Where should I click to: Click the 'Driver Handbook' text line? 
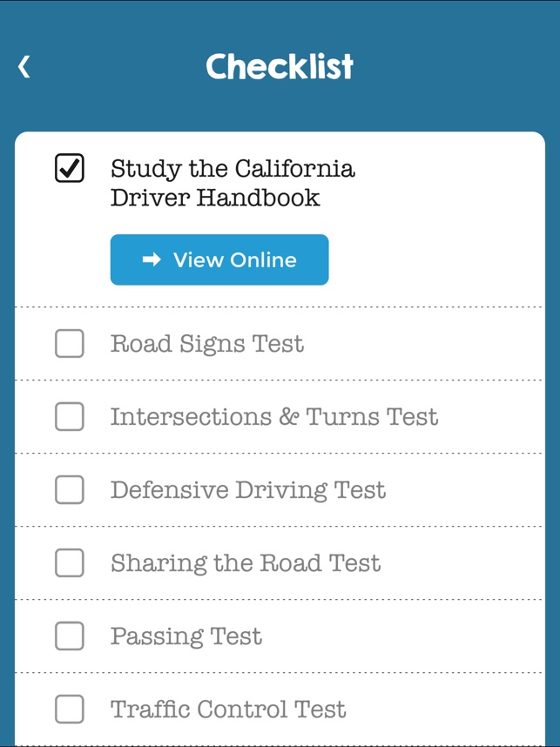pos(215,198)
